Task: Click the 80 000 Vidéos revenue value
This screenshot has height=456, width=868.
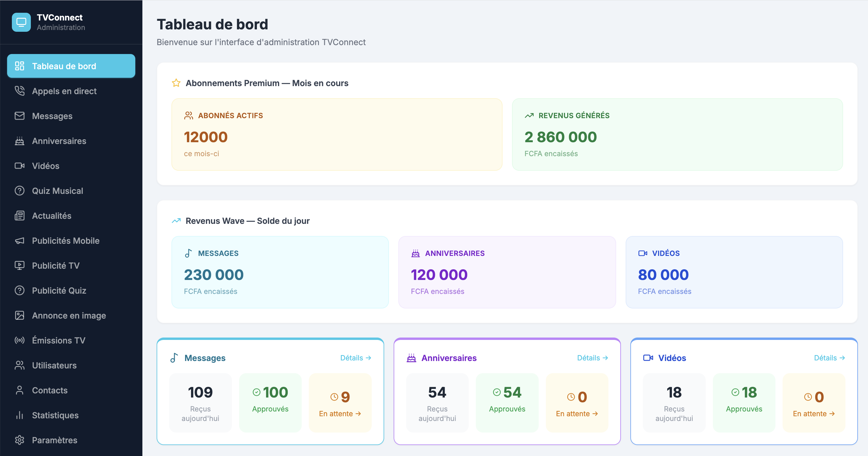Action: pos(663,275)
